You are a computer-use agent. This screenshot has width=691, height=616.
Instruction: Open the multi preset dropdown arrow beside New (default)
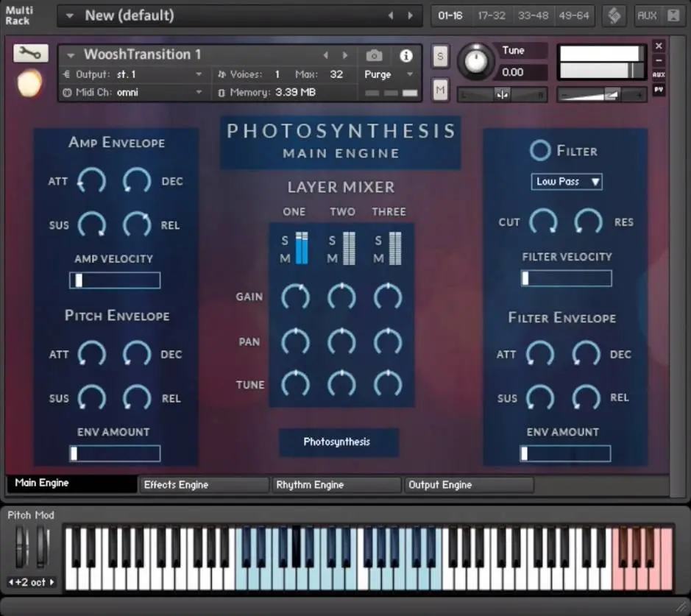(69, 16)
